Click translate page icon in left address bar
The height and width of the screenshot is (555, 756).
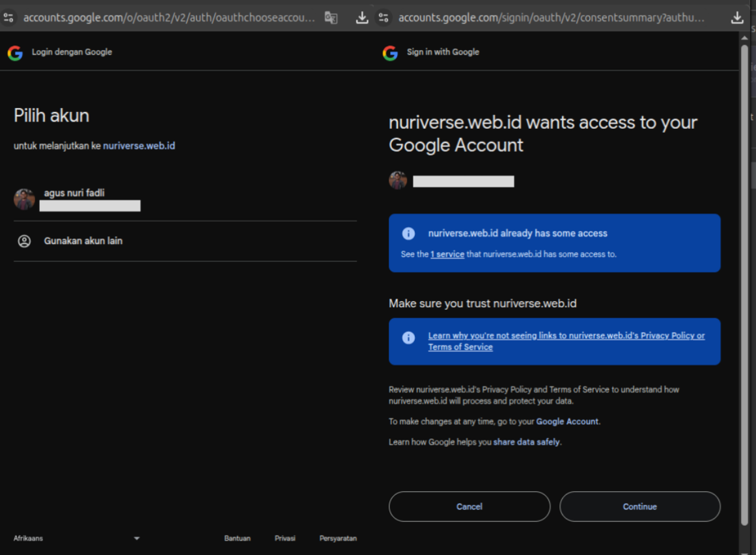(x=331, y=18)
